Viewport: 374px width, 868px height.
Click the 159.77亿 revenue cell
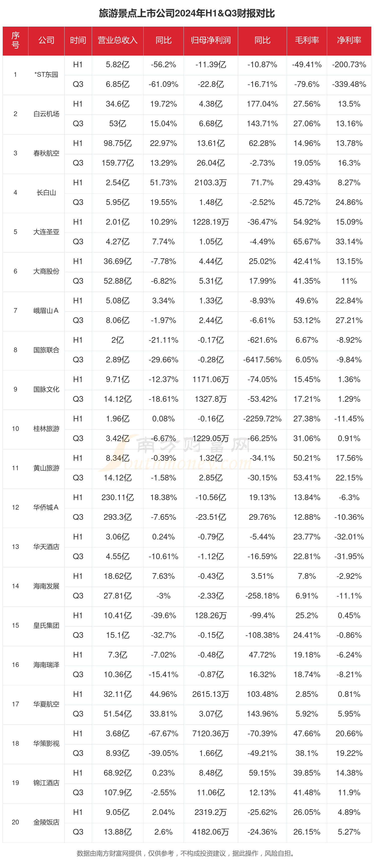point(117,163)
